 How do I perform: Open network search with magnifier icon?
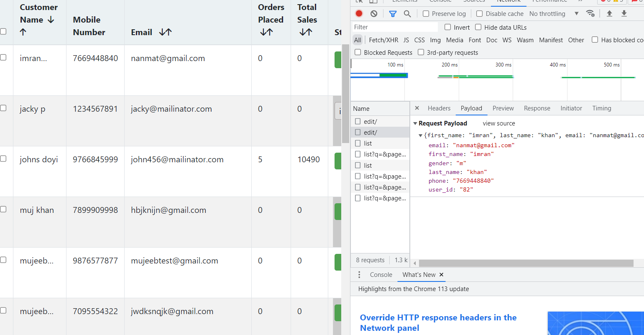tap(407, 14)
